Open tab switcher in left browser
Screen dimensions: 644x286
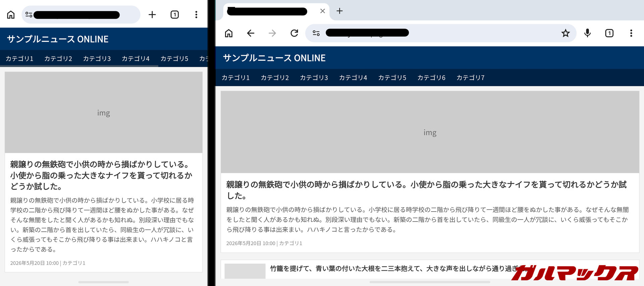(x=174, y=15)
